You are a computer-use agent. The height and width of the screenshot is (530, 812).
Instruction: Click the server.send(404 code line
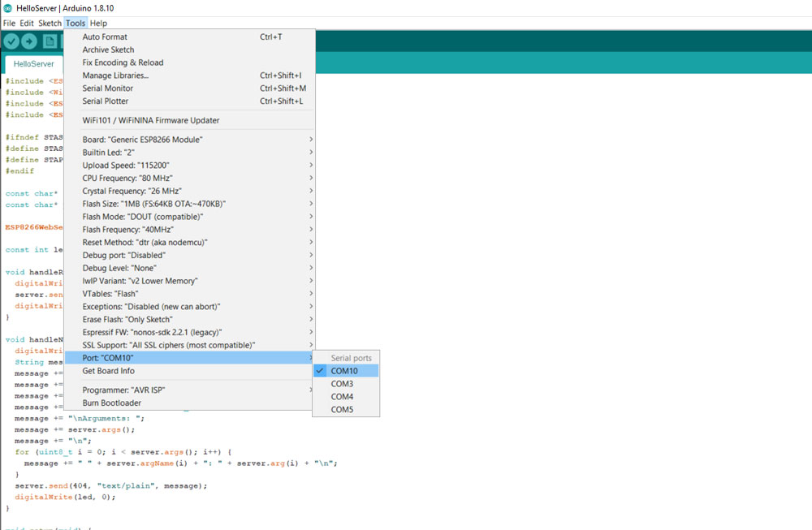tap(110, 486)
